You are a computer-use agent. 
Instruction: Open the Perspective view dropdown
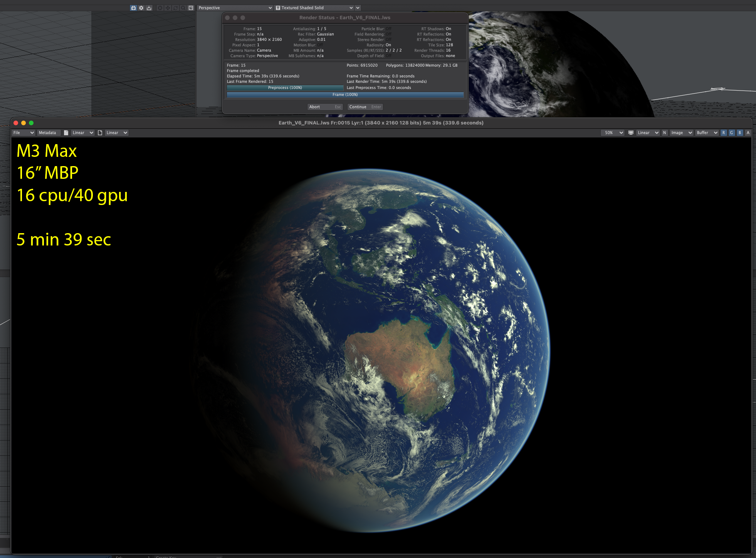tap(235, 8)
